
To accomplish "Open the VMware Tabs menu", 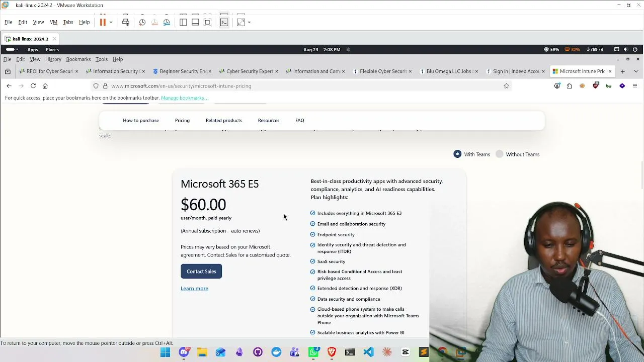I will (x=68, y=22).
